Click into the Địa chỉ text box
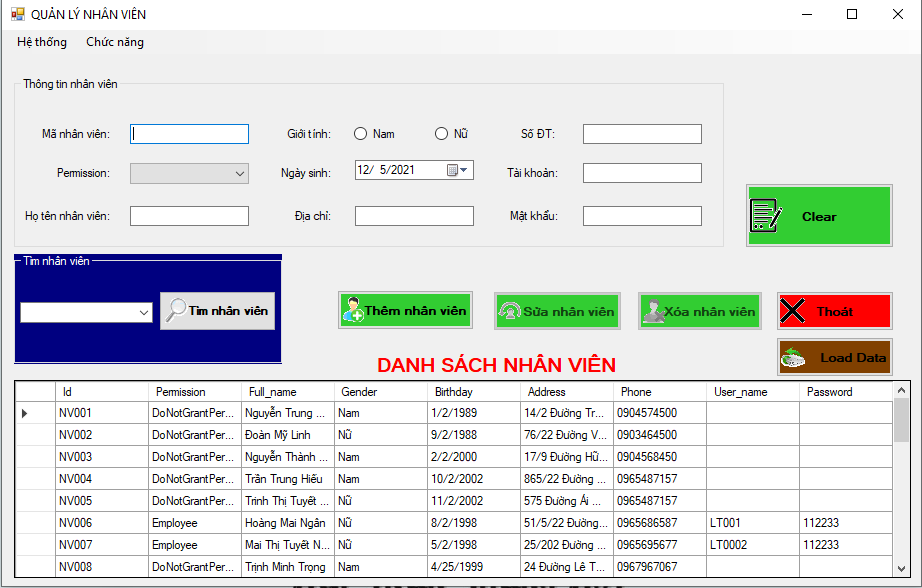Viewport: 922px width, 588px height. click(x=414, y=216)
